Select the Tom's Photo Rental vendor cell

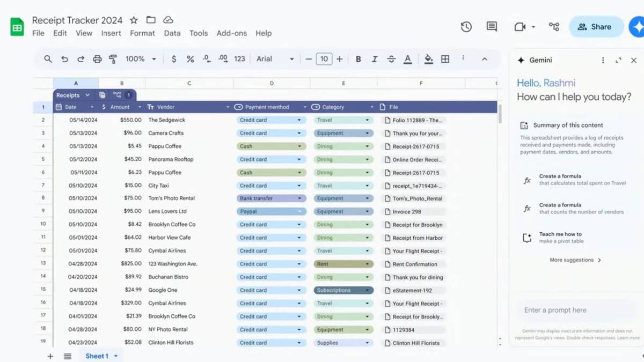[189, 198]
